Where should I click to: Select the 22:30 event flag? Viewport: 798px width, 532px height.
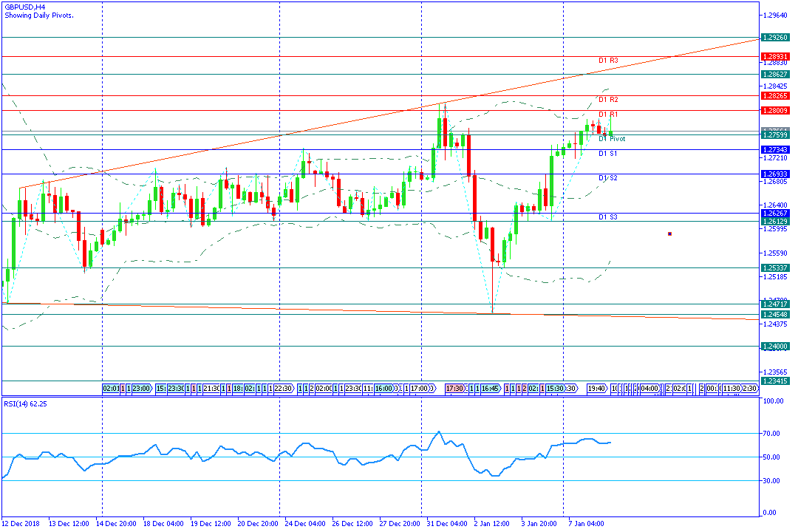tap(284, 389)
